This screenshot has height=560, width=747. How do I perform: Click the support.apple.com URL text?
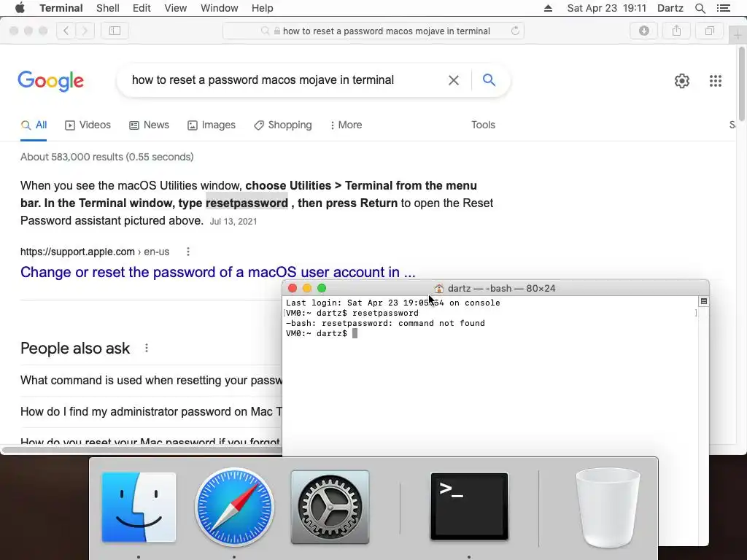coord(95,252)
